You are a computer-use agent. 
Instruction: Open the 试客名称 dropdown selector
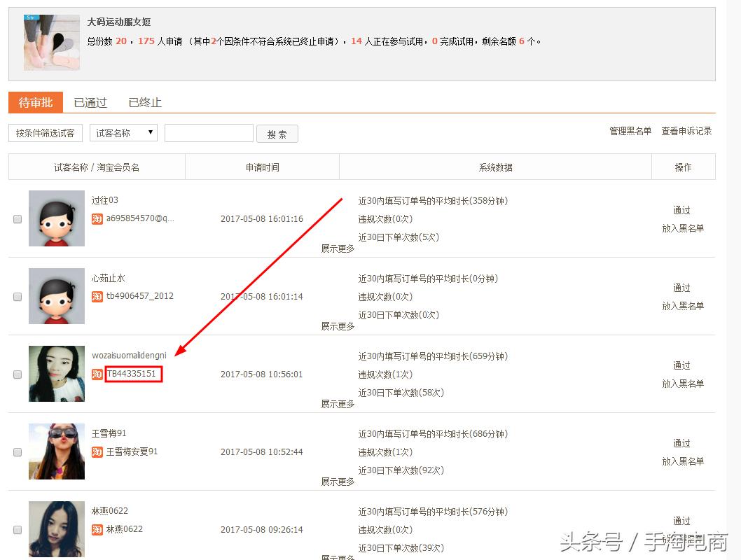pos(123,132)
